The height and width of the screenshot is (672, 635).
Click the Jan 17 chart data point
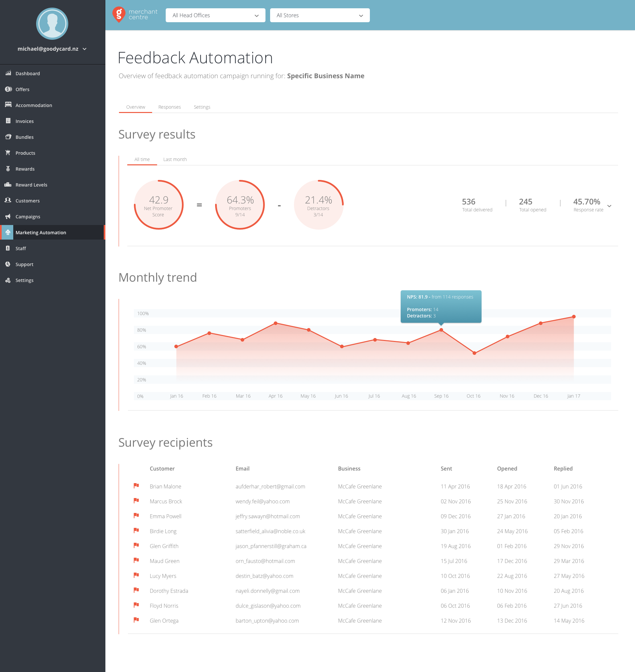click(x=574, y=317)
